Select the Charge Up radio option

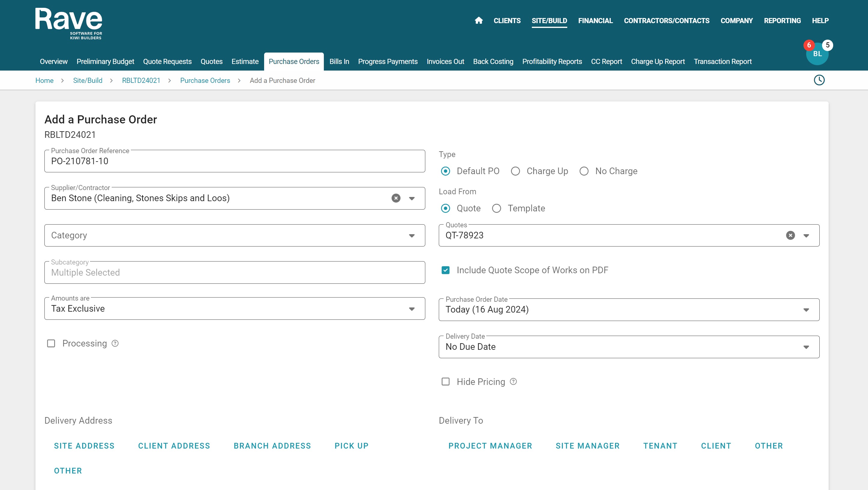coord(515,171)
